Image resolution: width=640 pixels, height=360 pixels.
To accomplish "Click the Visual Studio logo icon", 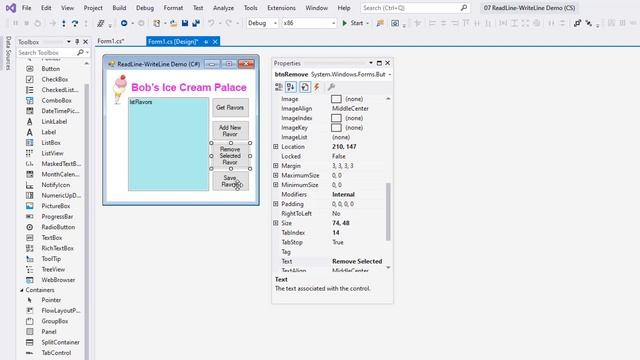I will coord(11,8).
